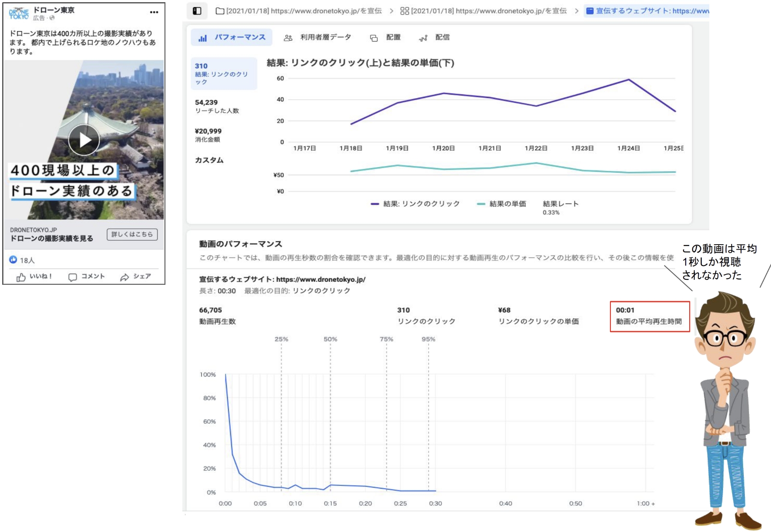771x532 pixels.
Task: Click the 結果レート 0.33% text
Action: (x=561, y=208)
